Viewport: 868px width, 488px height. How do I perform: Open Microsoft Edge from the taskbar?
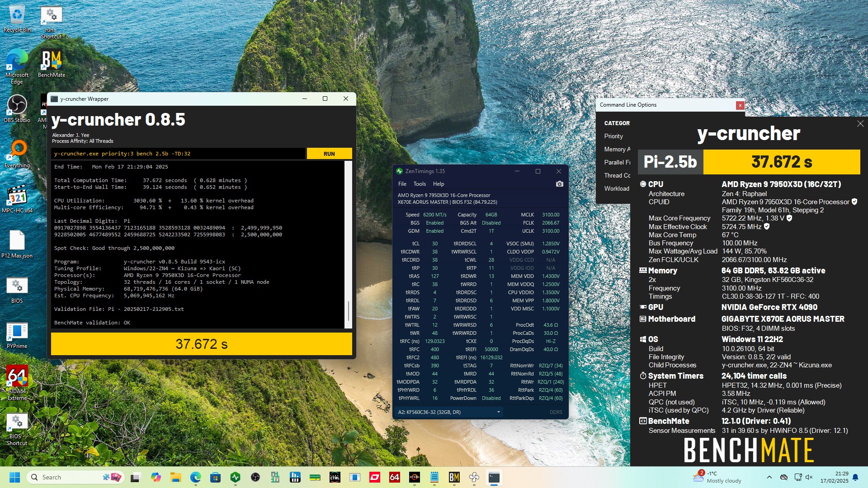(x=195, y=477)
